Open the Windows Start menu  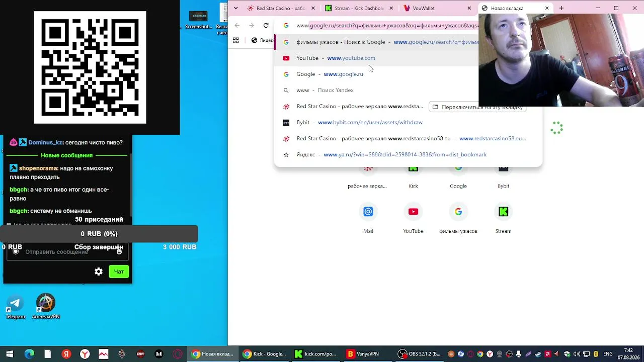click(10, 354)
